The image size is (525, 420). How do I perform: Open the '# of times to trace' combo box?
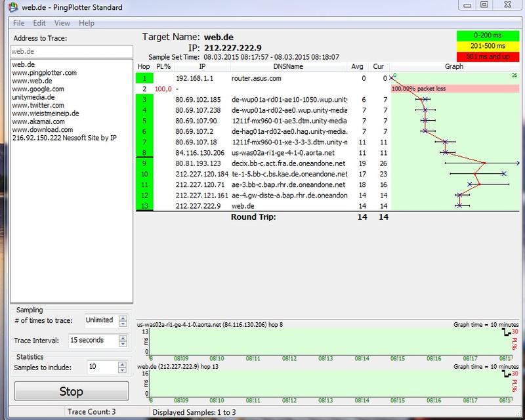100,321
